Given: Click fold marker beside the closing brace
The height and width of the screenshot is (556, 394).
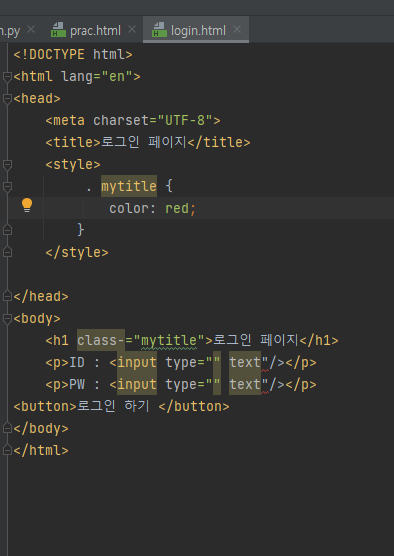Looking at the screenshot, I should coord(7,230).
